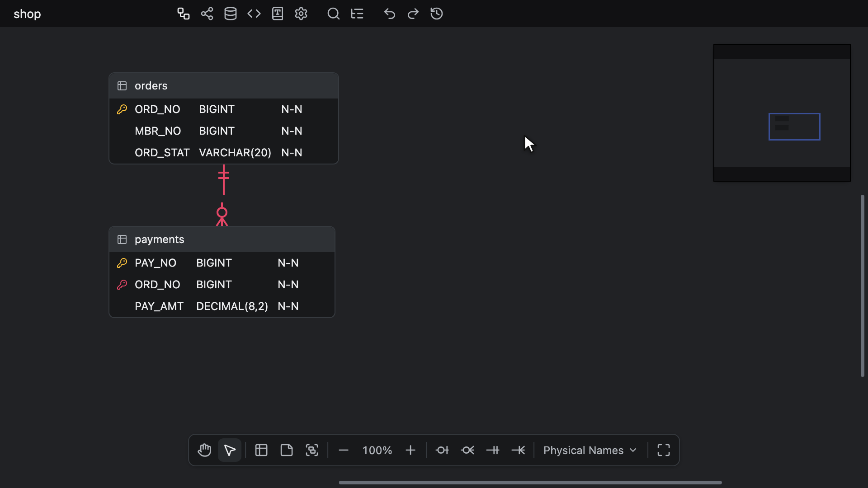Click primary key icon of orders ORD_NO
Viewport: 868px width, 488px height.
pyautogui.click(x=122, y=109)
